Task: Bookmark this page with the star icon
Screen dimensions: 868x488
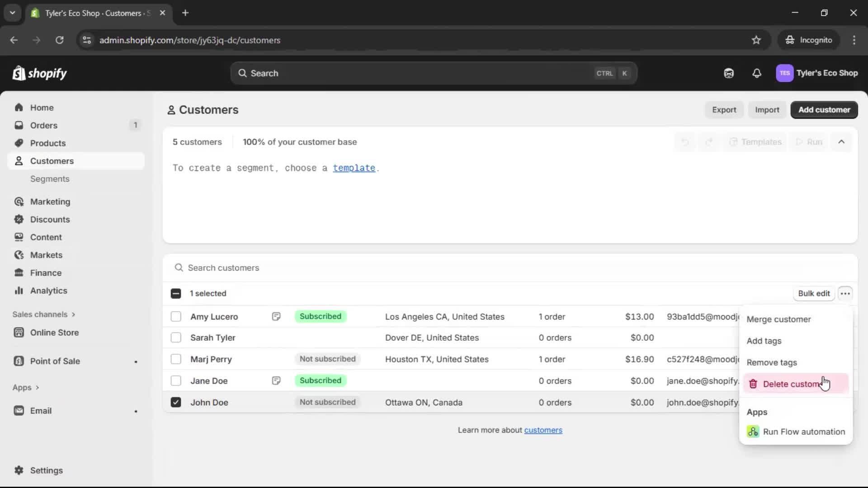Action: point(756,40)
